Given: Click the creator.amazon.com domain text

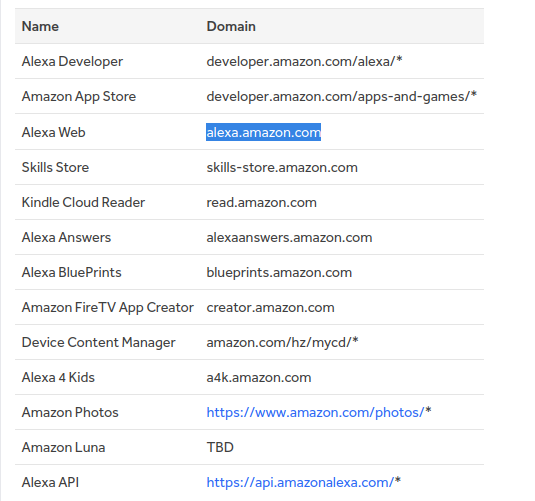Looking at the screenshot, I should (x=270, y=307).
